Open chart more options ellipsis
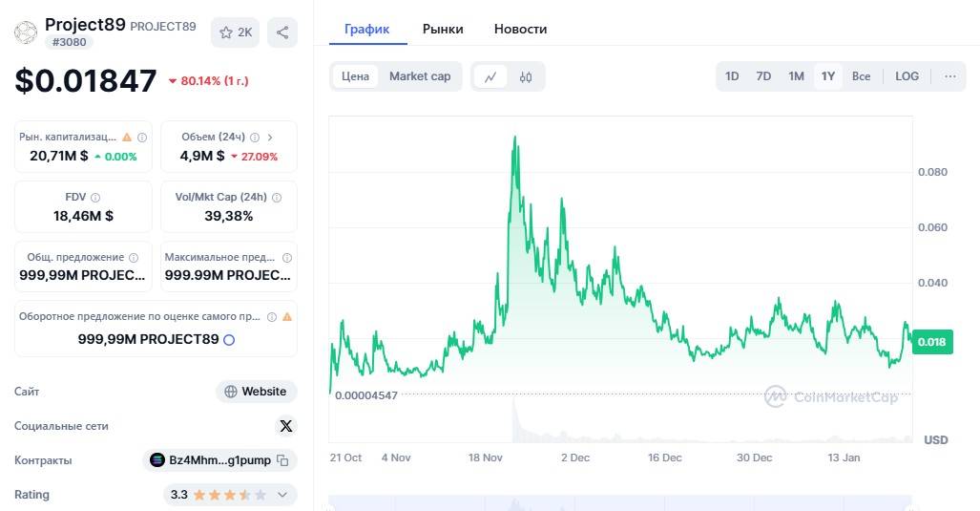Image resolution: width=980 pixels, height=511 pixels. click(950, 76)
